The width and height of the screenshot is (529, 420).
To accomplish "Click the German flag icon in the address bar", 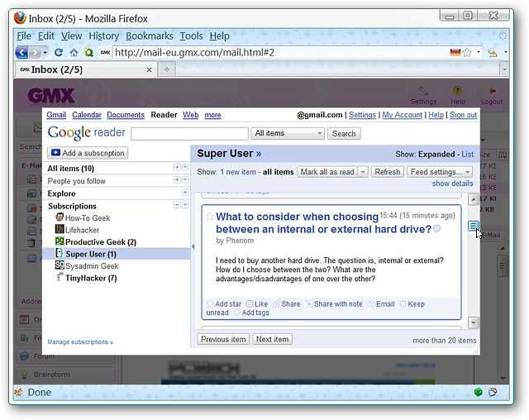I will tap(455, 52).
